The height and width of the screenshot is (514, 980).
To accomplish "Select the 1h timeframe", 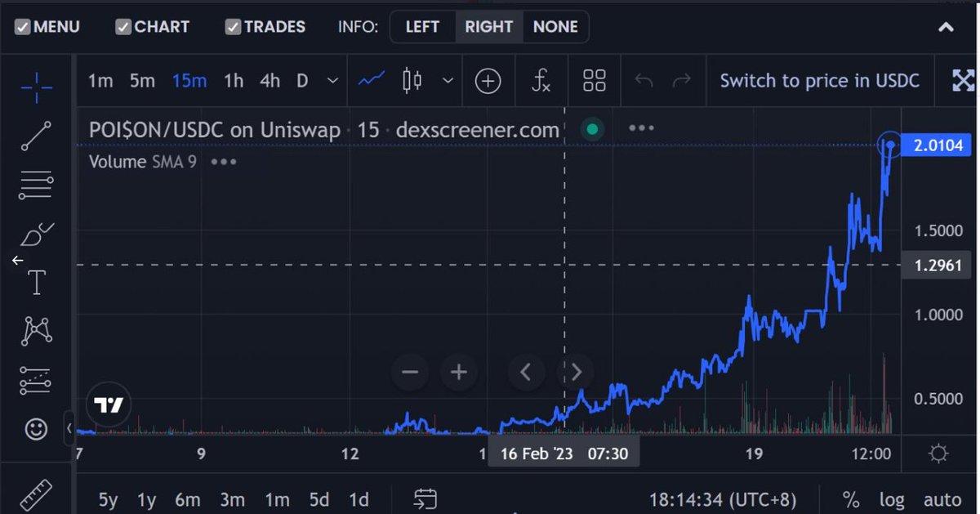I will [234, 80].
